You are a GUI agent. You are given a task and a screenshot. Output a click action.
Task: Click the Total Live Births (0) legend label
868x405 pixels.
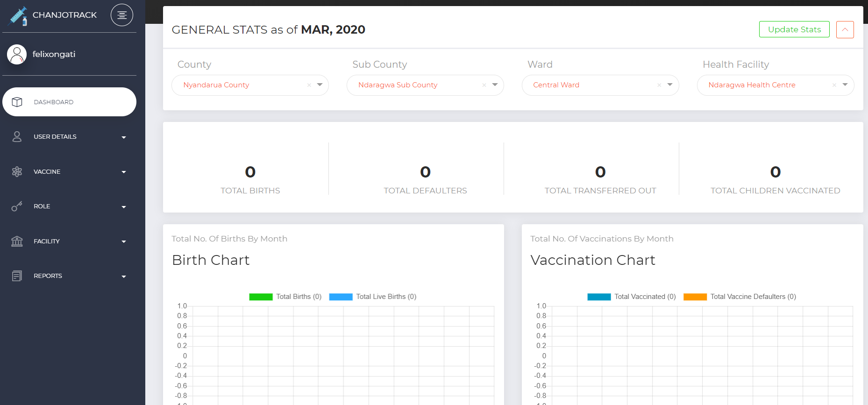(x=386, y=297)
